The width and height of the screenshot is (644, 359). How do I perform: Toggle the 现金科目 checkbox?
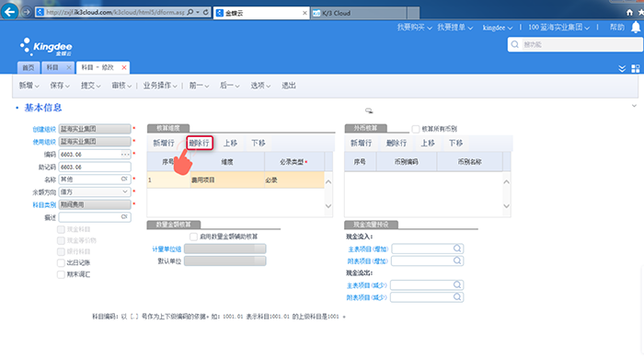pos(61,229)
